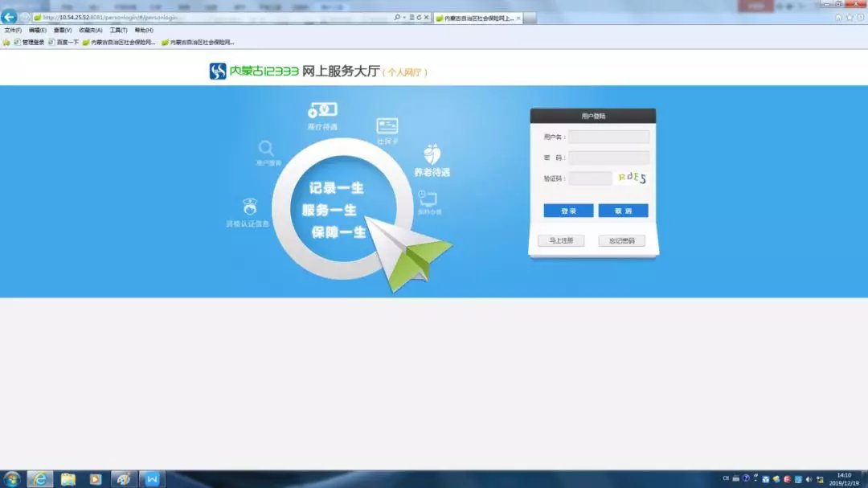The image size is (868, 488).
Task: Open the 编辑(E) menu
Action: tap(38, 30)
